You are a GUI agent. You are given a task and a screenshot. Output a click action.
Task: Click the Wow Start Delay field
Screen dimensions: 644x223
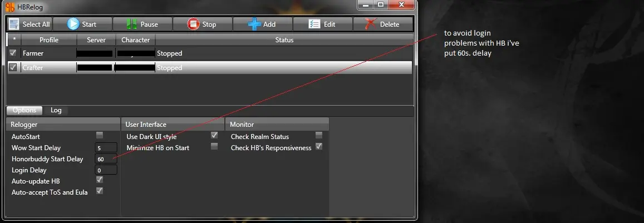106,148
